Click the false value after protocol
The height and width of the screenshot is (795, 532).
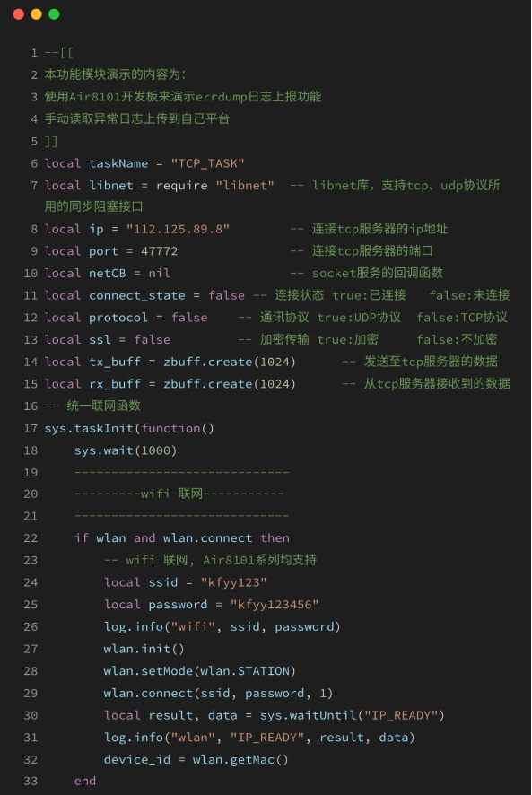(x=189, y=318)
